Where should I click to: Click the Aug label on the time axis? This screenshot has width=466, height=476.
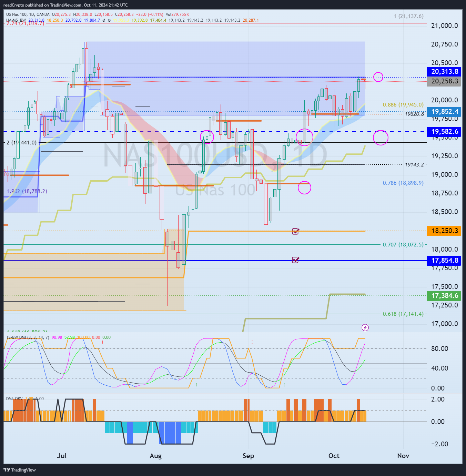pos(156,456)
